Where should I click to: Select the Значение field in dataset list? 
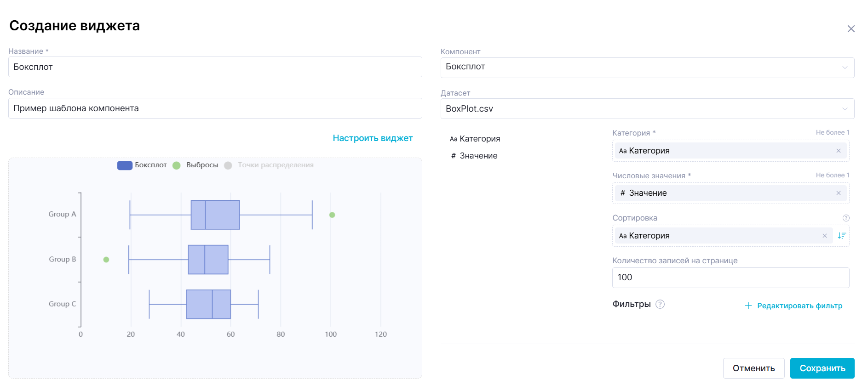click(x=474, y=156)
